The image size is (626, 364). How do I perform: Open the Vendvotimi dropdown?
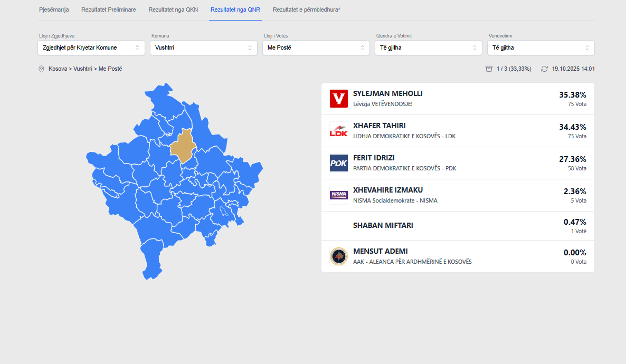(541, 47)
